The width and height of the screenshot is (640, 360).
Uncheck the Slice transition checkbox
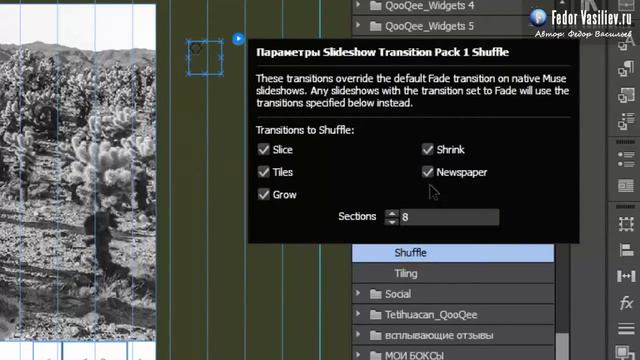point(264,149)
